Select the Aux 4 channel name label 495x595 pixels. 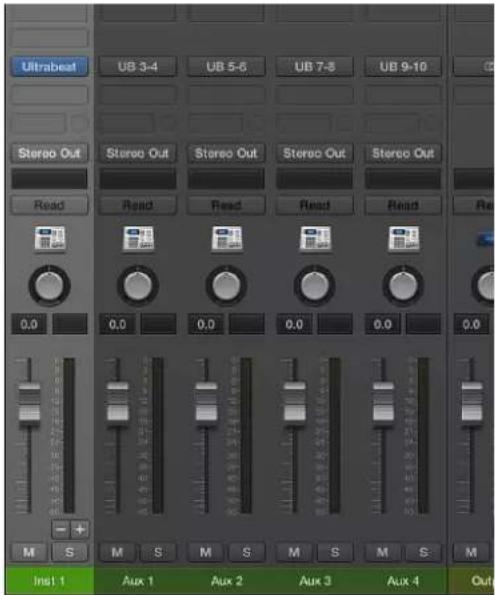403,581
